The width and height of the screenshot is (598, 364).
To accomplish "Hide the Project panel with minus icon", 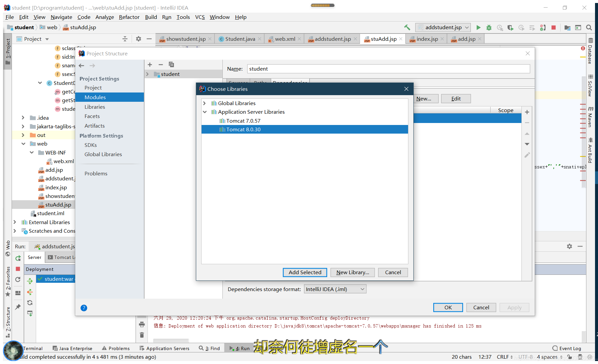I will point(149,39).
